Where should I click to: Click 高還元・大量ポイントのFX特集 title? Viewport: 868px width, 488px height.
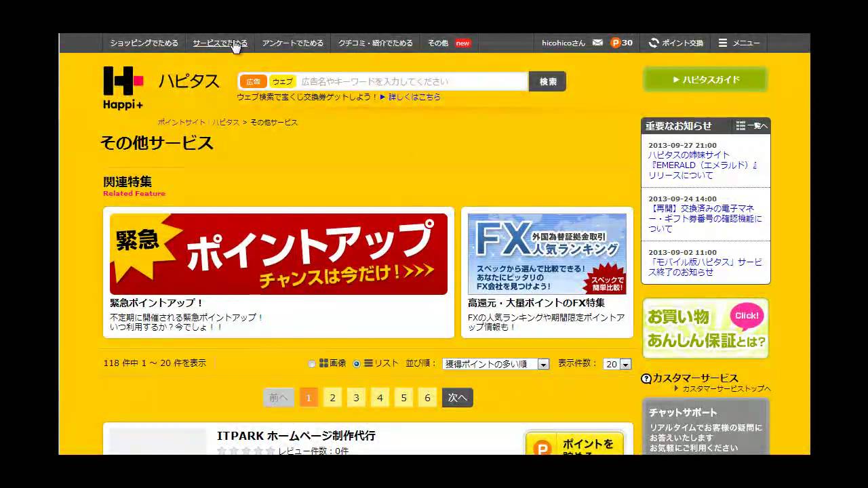pos(536,303)
